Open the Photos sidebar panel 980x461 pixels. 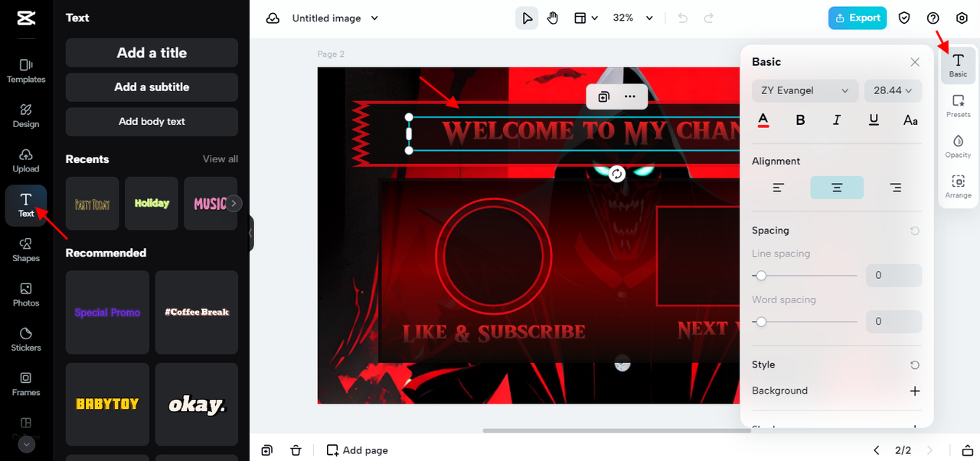[26, 295]
